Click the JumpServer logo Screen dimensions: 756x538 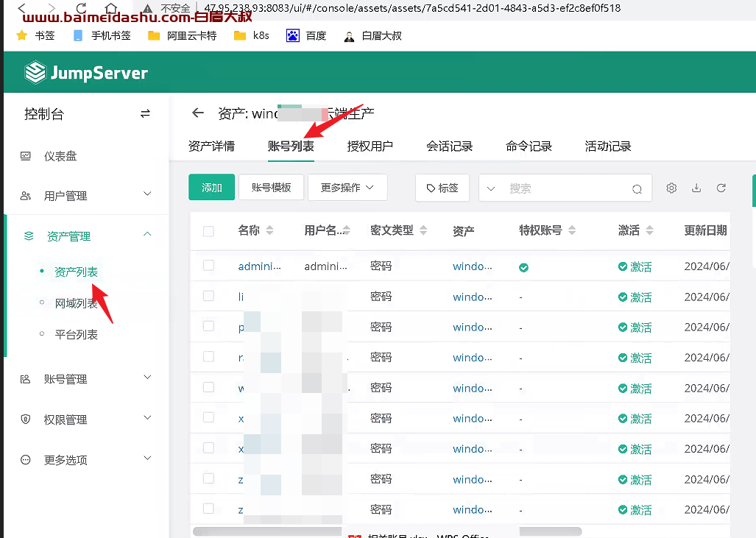click(x=86, y=73)
